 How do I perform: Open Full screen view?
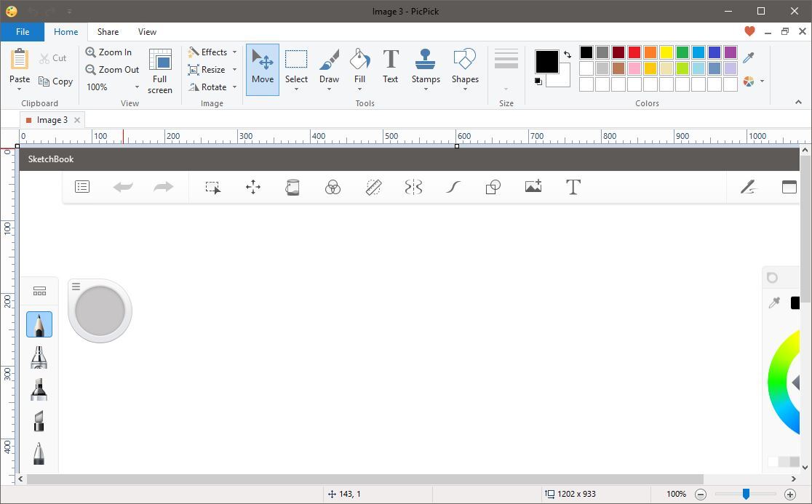(x=159, y=71)
